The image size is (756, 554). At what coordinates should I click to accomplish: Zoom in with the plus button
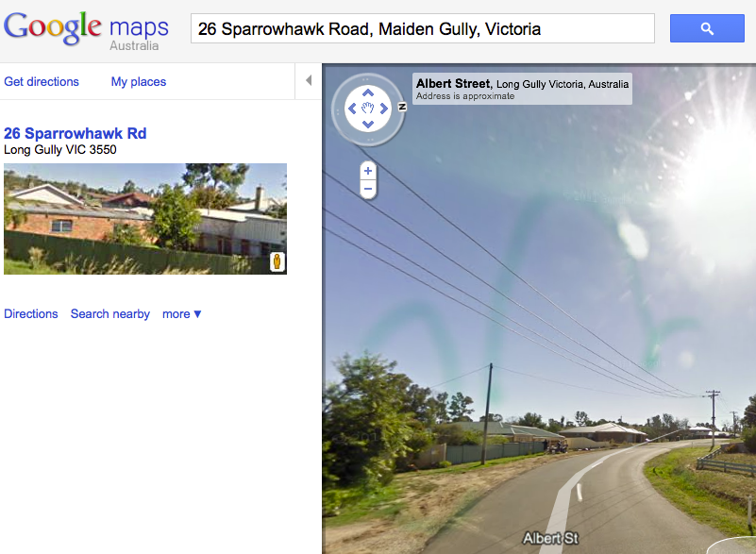pos(368,171)
